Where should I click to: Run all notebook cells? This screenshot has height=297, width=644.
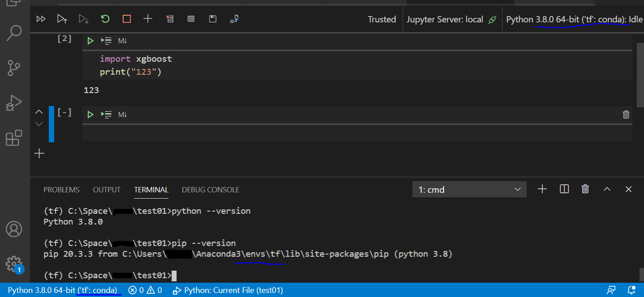(41, 19)
